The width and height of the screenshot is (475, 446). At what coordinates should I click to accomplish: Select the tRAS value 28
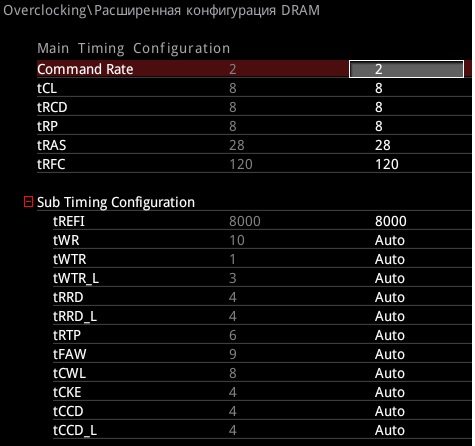383,145
